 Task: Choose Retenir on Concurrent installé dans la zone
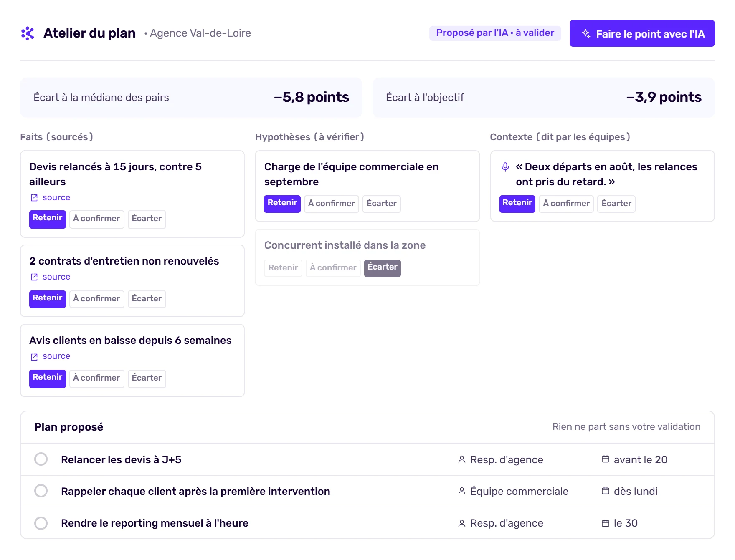(283, 268)
